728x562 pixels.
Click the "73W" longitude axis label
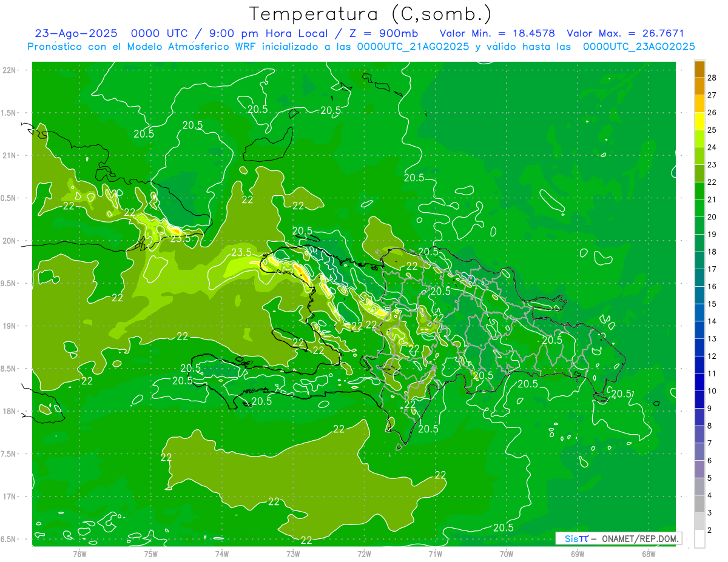293,554
